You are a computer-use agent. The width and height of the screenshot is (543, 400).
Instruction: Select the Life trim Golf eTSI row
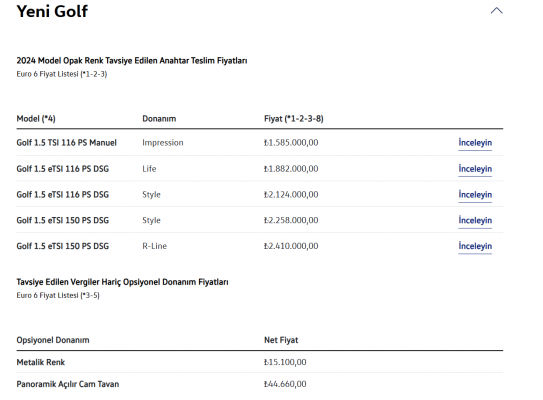pyautogui.click(x=260, y=169)
